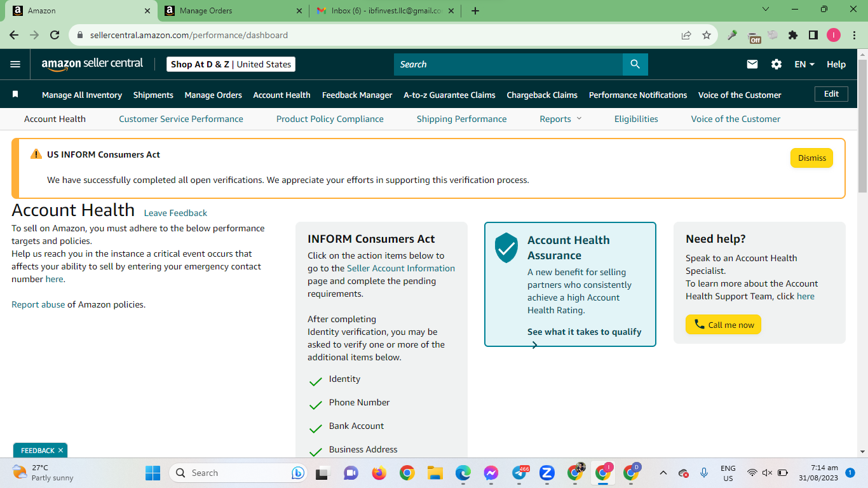Click the Amazon Seller Central logo

[x=92, y=64]
